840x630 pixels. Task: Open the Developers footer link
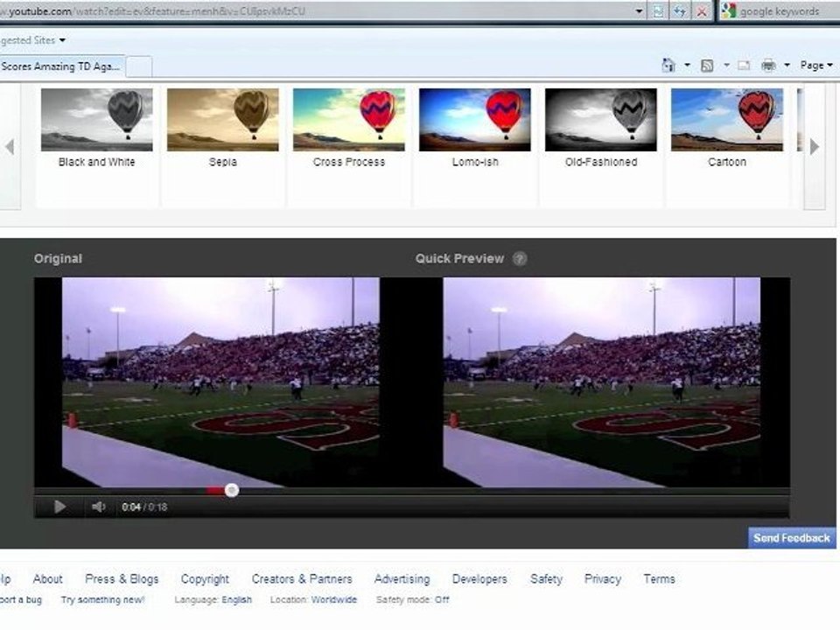[x=479, y=579]
